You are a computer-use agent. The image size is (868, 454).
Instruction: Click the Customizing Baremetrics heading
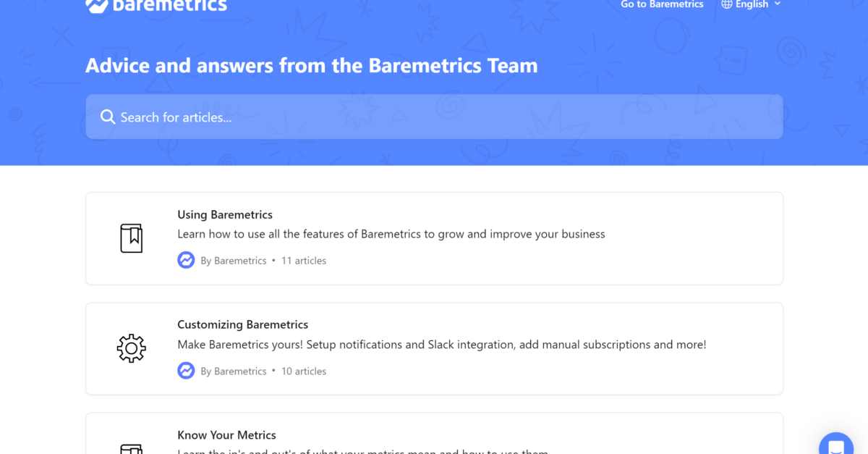pos(242,324)
